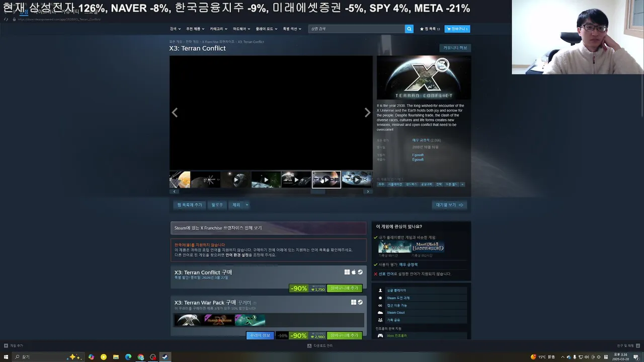Open the 플레이 모드 dropdown menu
This screenshot has width=644, height=362.
[267, 29]
